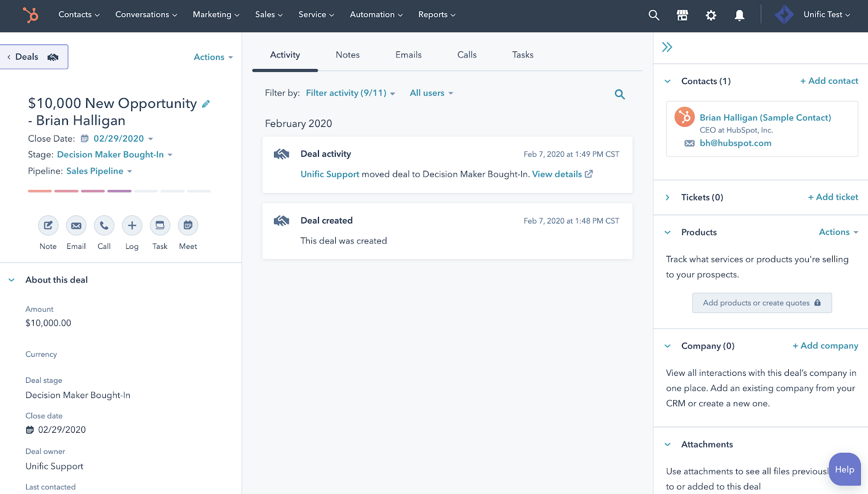Collapse the About this deal section

[11, 280]
